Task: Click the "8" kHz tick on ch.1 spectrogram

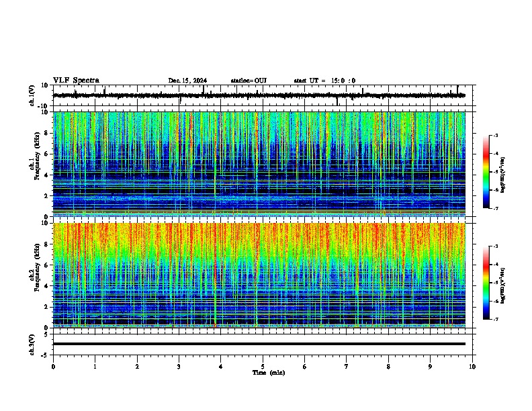Action: (x=47, y=133)
